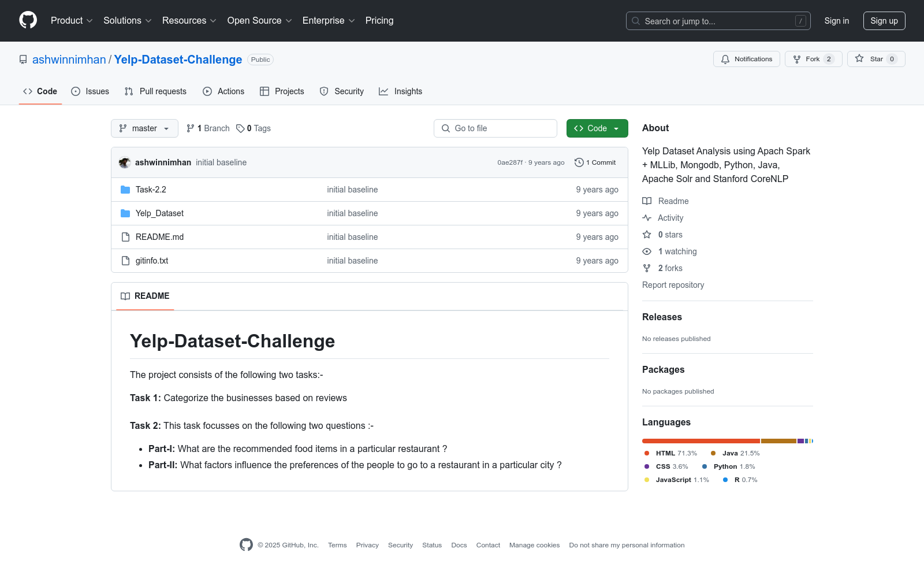Click the Manage cookies footer link
This screenshot has width=924, height=578.
pyautogui.click(x=535, y=545)
